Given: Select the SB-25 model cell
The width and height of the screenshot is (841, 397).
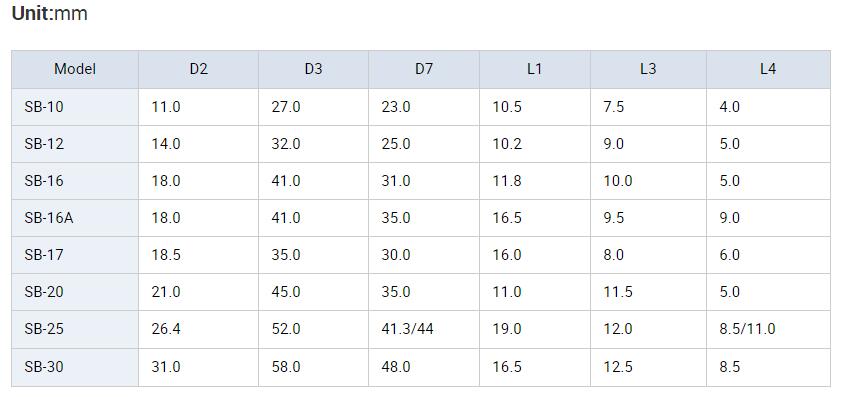Looking at the screenshot, I should click(x=44, y=329).
